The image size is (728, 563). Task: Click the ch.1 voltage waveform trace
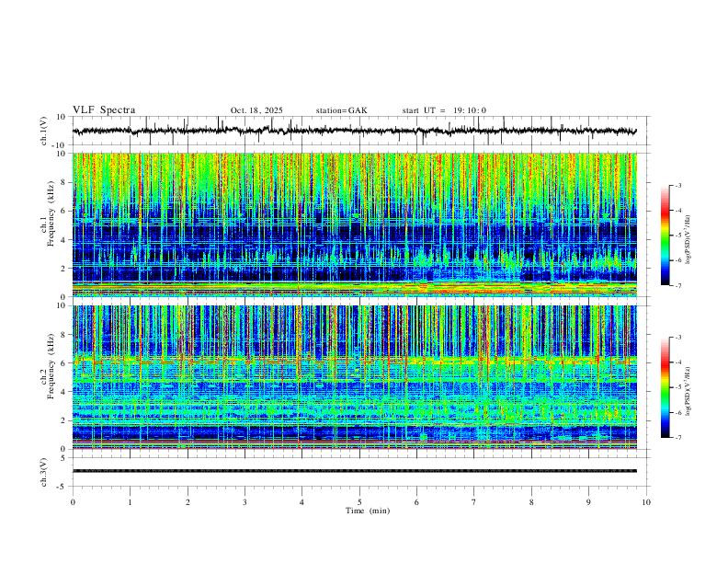pos(354,131)
